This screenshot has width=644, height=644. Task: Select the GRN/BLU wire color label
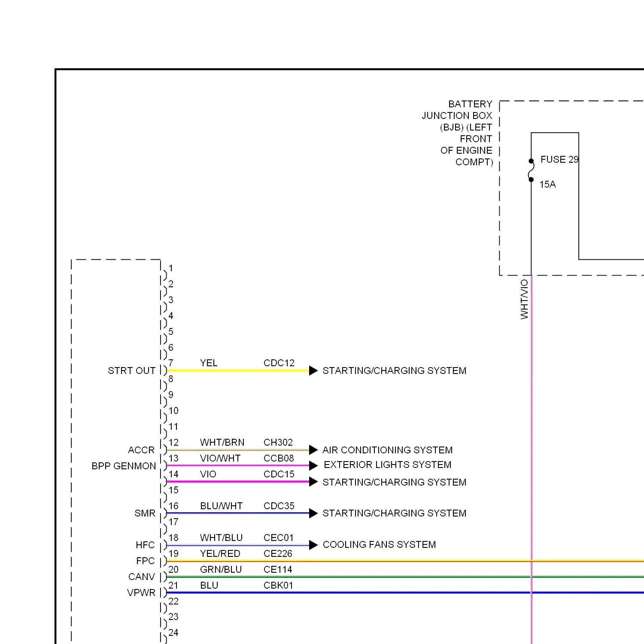221,570
